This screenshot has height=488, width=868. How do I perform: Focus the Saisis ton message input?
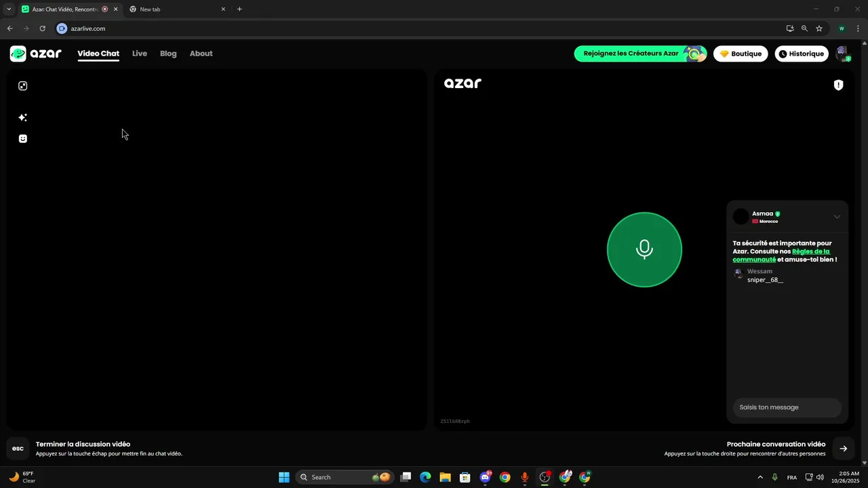coord(787,407)
